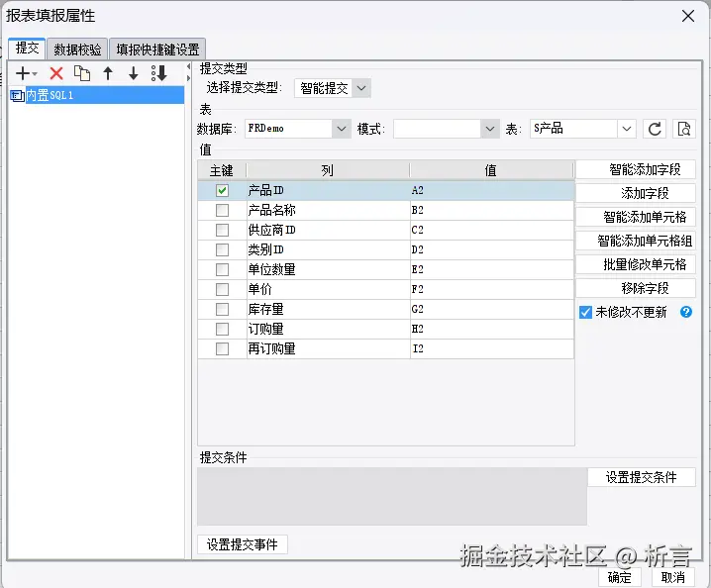
Task: Click the refresh table icon
Action: click(655, 129)
